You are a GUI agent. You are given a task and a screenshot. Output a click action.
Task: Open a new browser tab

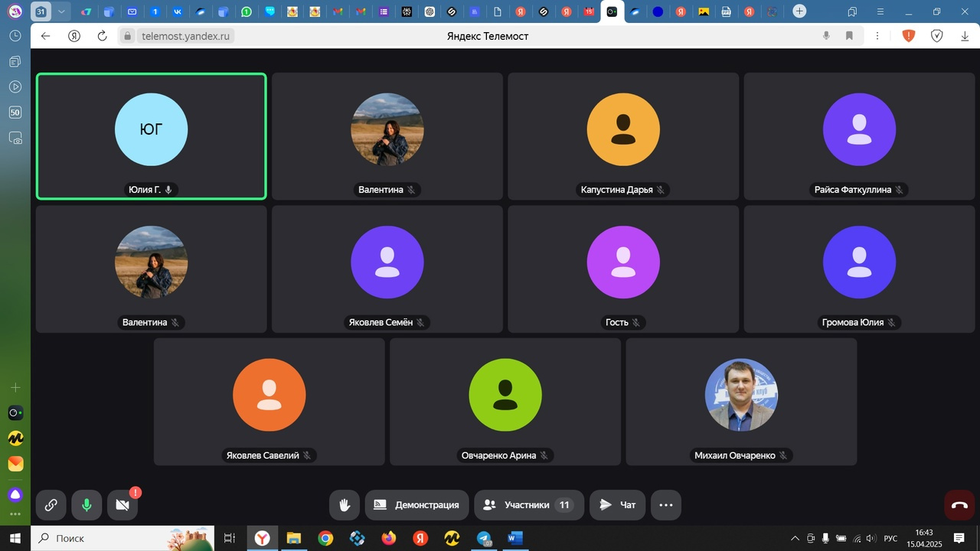click(799, 11)
